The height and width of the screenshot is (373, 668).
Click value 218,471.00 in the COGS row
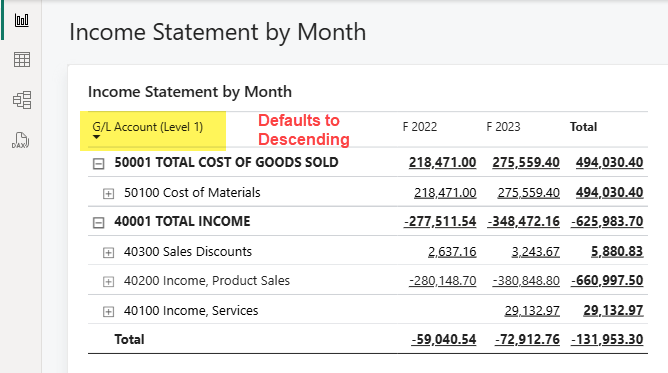coord(442,162)
